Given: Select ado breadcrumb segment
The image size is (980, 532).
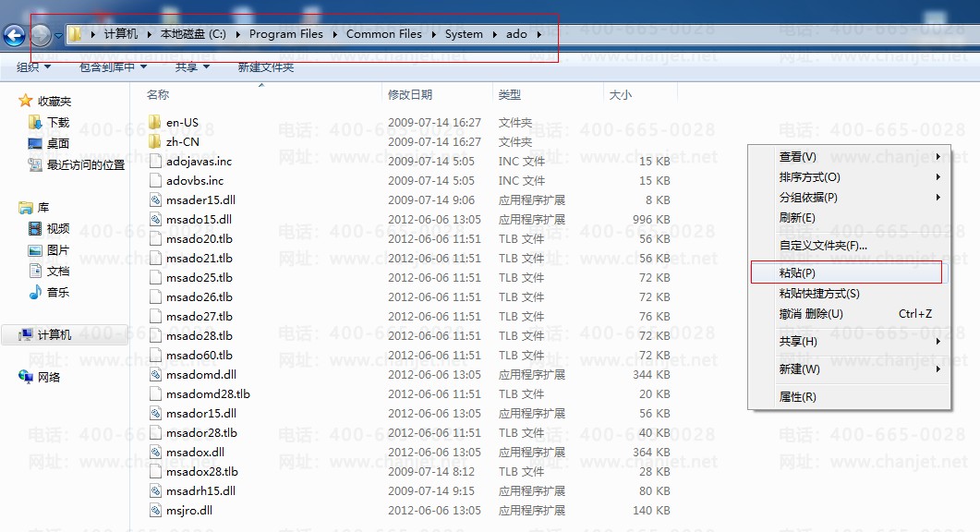Looking at the screenshot, I should 516,34.
